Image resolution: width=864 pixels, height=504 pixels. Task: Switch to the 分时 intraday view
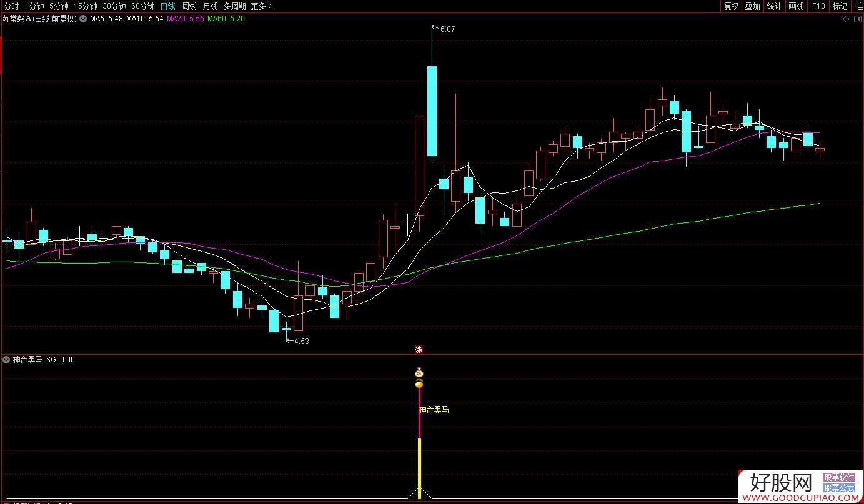coord(11,6)
